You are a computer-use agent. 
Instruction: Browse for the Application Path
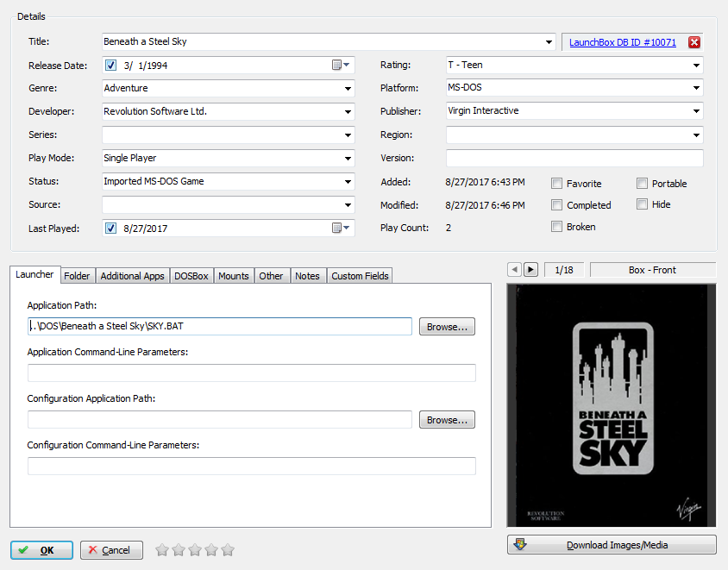447,327
